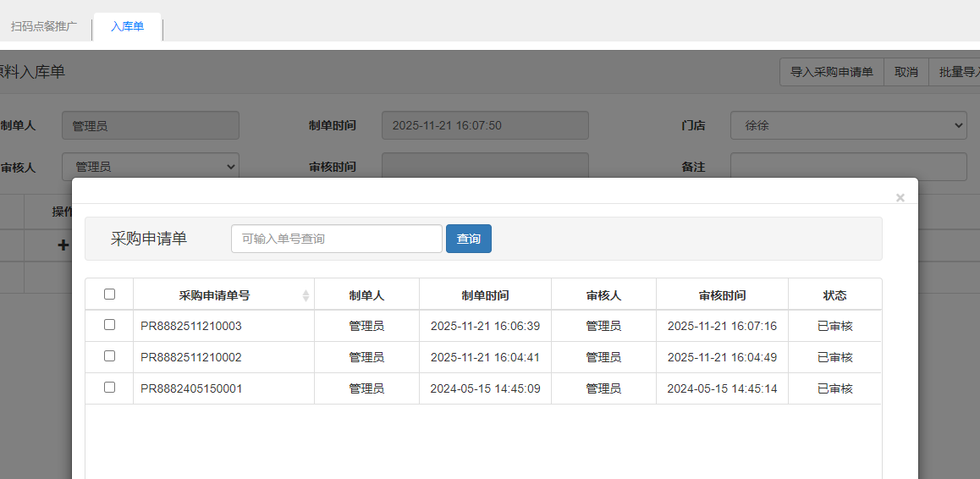This screenshot has height=479, width=980.
Task: Sort by 采购申请单号 column arrows
Action: tap(306, 295)
